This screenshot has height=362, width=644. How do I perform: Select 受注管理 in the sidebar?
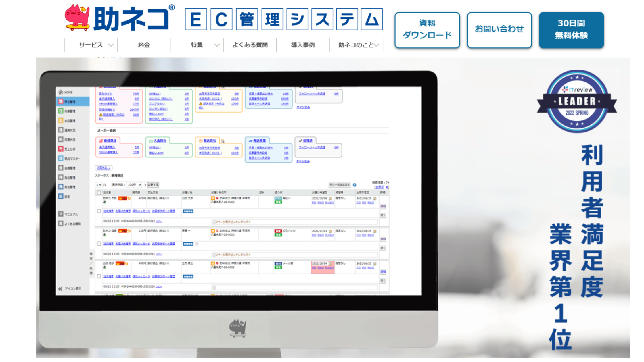click(x=72, y=101)
